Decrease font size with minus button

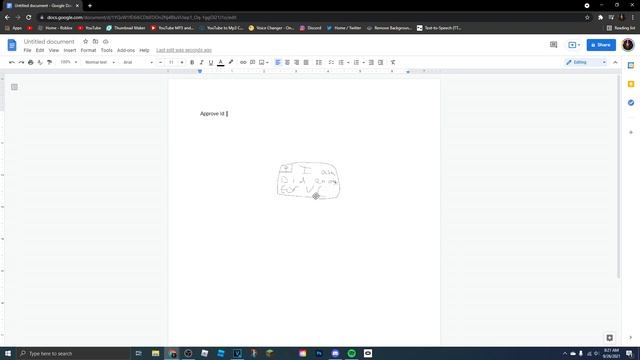(x=160, y=62)
